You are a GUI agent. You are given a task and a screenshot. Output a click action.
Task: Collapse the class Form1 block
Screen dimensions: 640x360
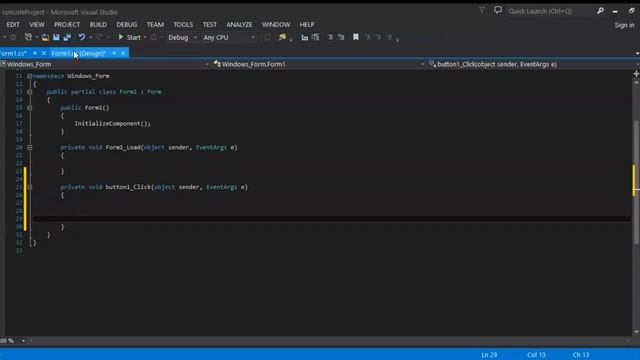(x=29, y=92)
